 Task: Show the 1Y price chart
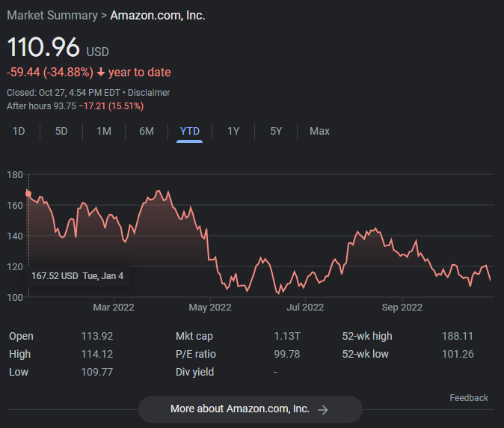pyautogui.click(x=233, y=131)
